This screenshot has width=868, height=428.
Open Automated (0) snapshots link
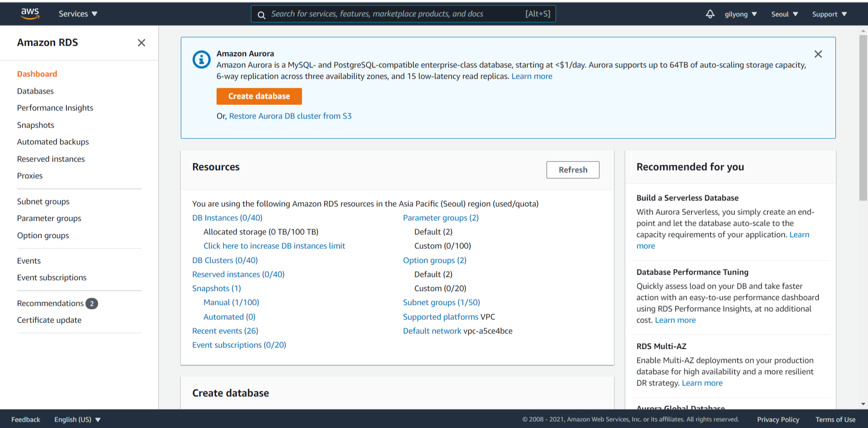[x=230, y=317]
